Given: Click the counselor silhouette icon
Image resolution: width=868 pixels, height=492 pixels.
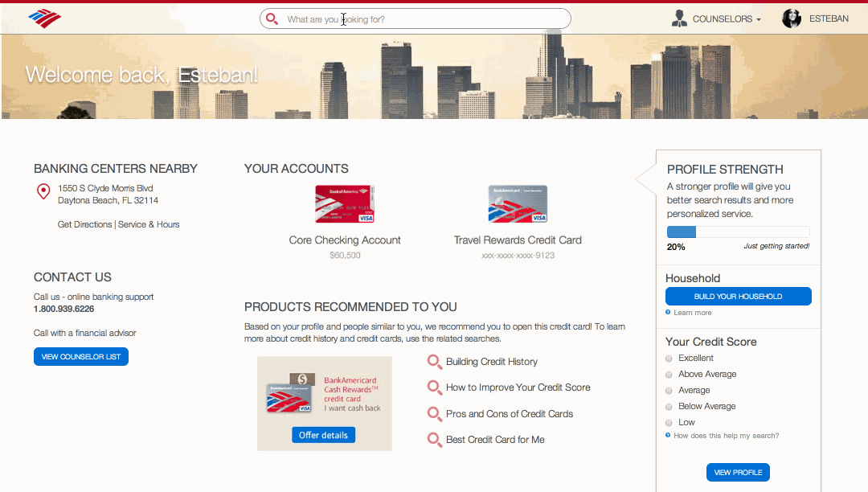Looking at the screenshot, I should coord(678,18).
